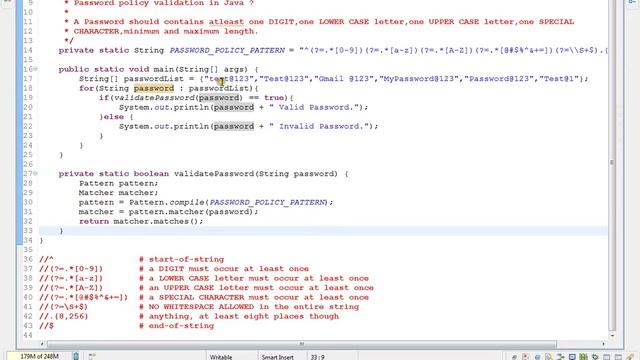The width and height of the screenshot is (640, 360).
Task: Click the horizontal scrollbar thumb
Action: pos(302,344)
